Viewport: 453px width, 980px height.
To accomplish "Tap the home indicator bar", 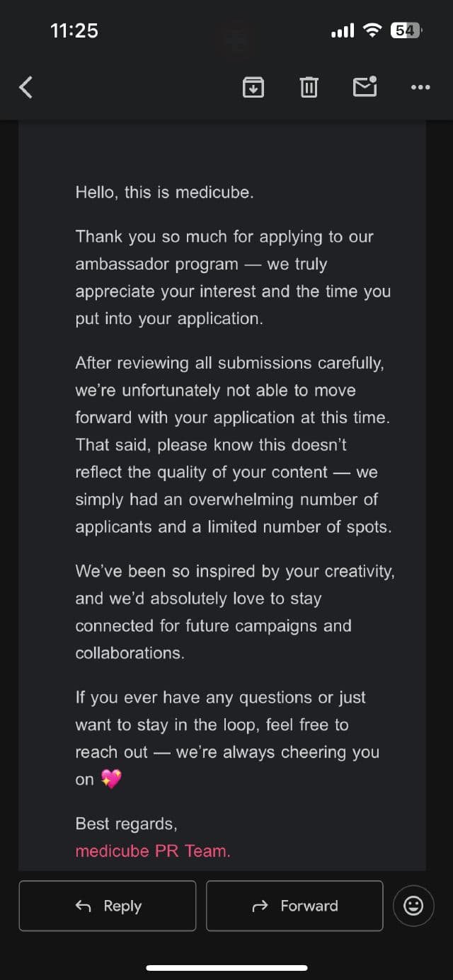I will coord(226,967).
